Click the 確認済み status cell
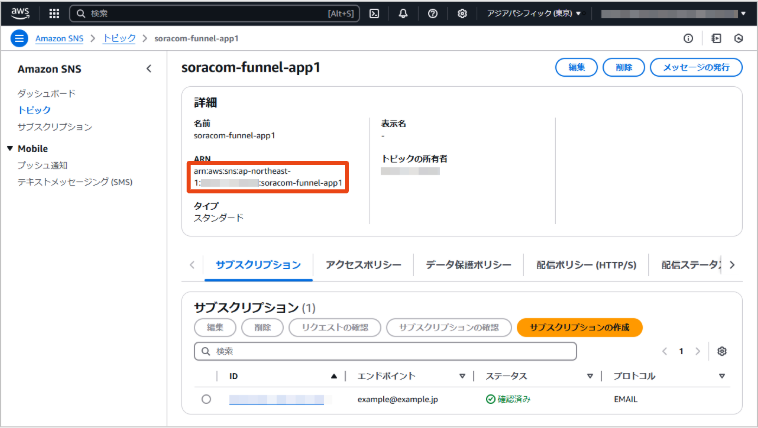Image resolution: width=758 pixels, height=428 pixels. pyautogui.click(x=508, y=399)
